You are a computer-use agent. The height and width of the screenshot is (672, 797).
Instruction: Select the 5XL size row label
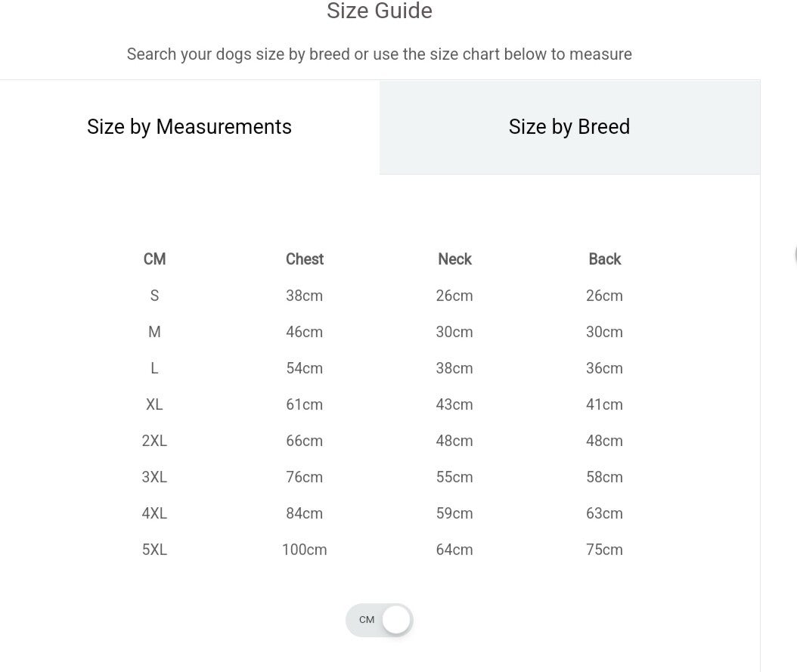154,550
